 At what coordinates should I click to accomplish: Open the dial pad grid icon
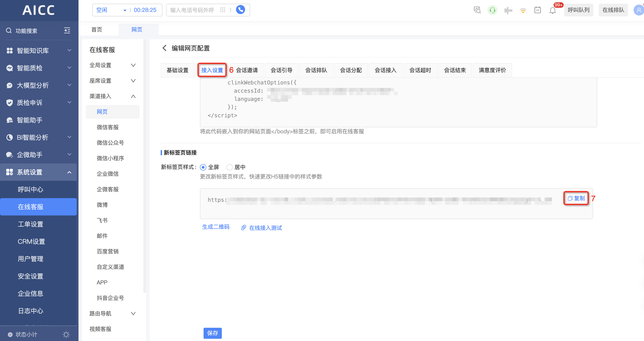pos(223,10)
